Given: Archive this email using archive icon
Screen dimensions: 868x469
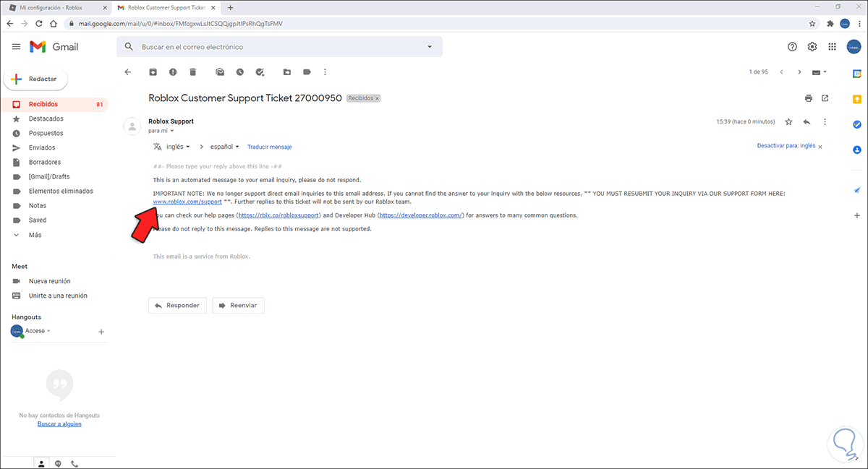Looking at the screenshot, I should (153, 72).
